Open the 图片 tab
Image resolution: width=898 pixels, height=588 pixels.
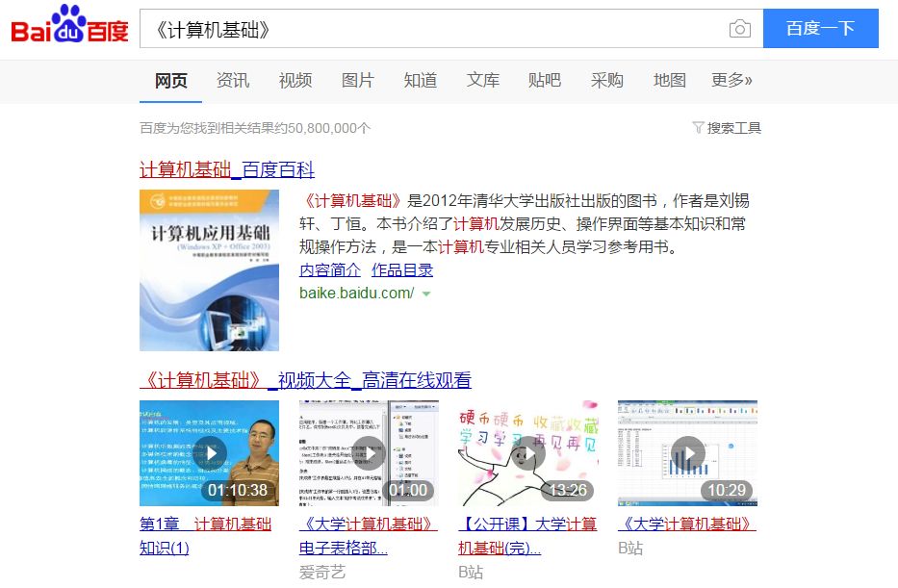pyautogui.click(x=358, y=80)
